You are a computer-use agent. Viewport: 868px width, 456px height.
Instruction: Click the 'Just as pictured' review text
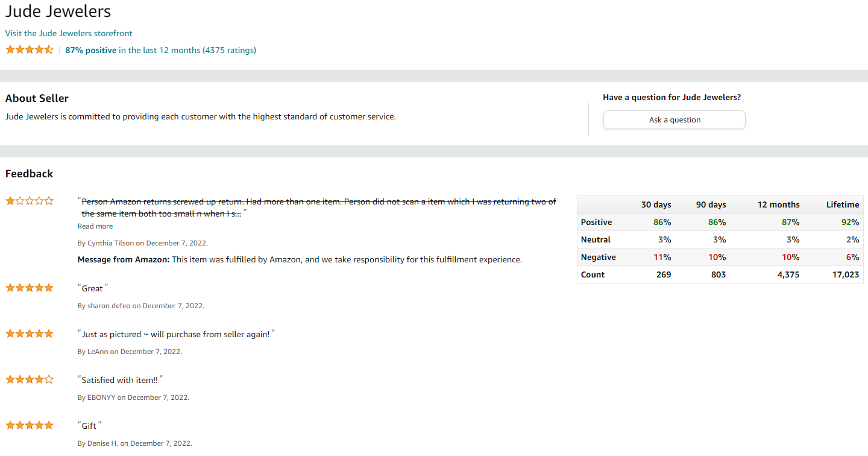coord(175,334)
